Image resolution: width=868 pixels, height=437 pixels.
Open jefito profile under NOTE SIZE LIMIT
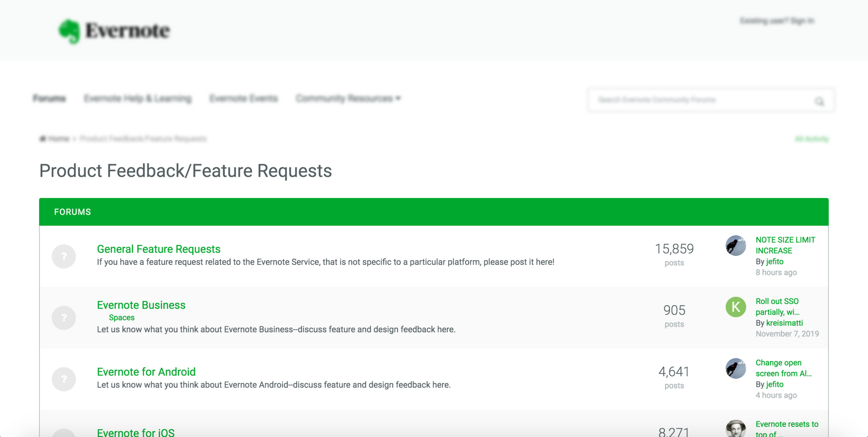click(x=775, y=261)
